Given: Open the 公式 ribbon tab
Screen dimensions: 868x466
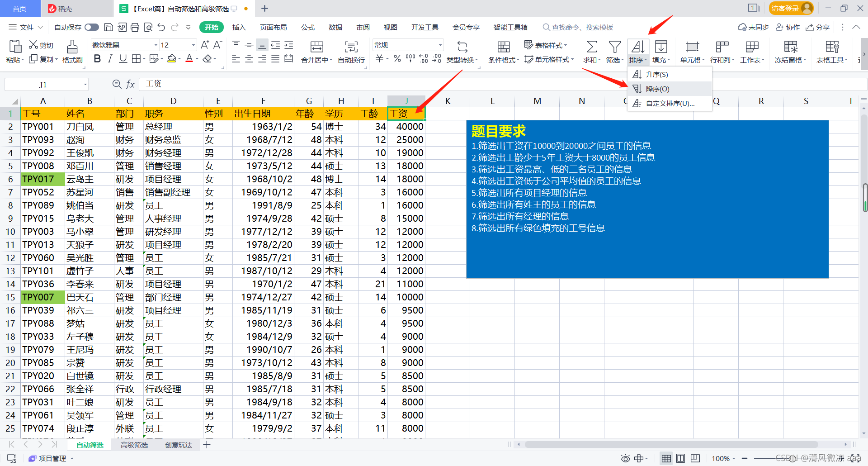Looking at the screenshot, I should tap(308, 28).
